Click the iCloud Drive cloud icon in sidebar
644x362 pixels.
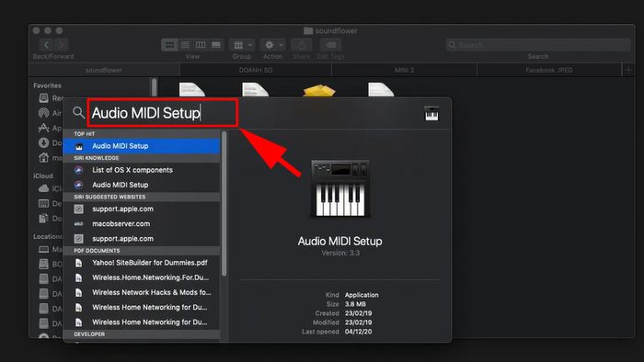point(43,188)
